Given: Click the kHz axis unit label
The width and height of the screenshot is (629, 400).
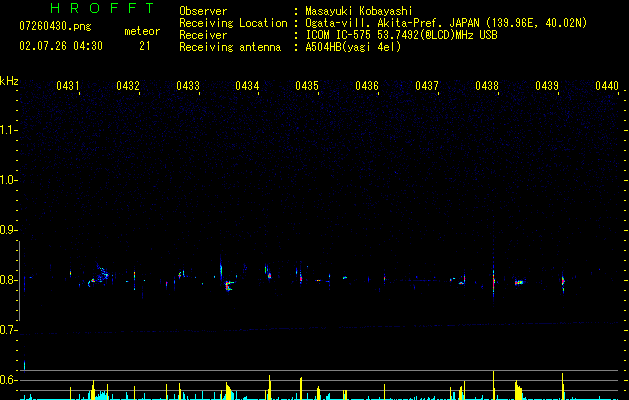Looking at the screenshot, I should coord(9,81).
